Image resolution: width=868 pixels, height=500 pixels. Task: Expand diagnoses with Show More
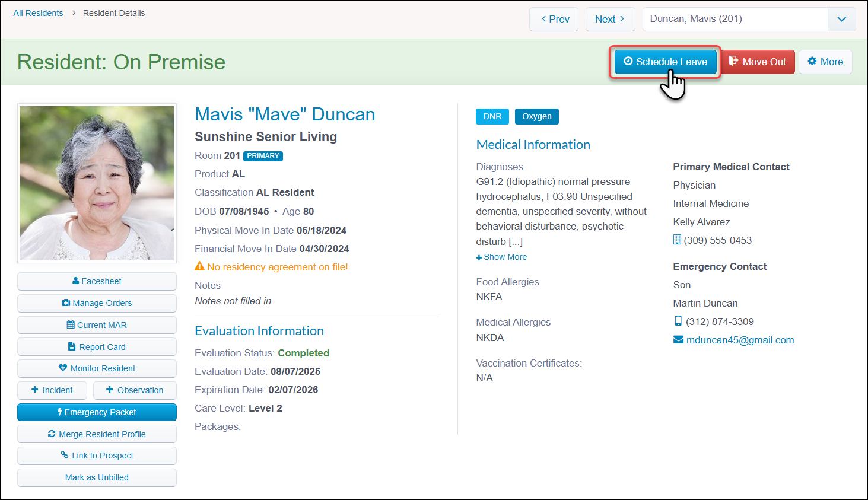pos(501,257)
